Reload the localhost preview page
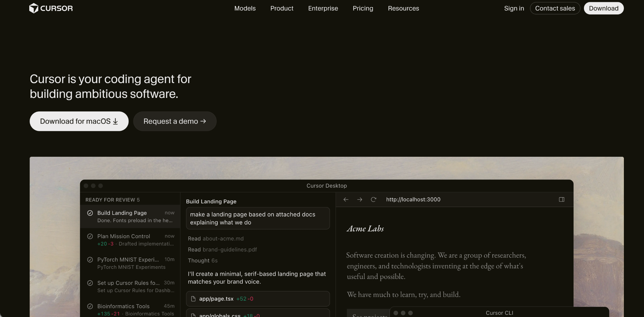This screenshot has height=317, width=644. (374, 200)
